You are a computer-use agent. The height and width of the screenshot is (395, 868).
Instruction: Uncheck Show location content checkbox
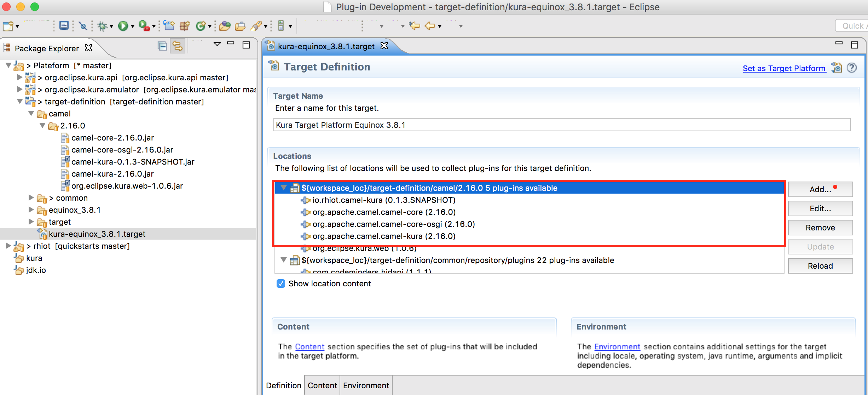coord(281,284)
